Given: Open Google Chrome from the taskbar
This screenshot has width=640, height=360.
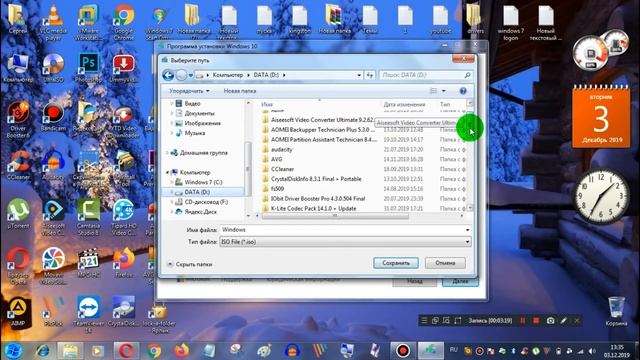Looking at the screenshot, I should 154,351.
